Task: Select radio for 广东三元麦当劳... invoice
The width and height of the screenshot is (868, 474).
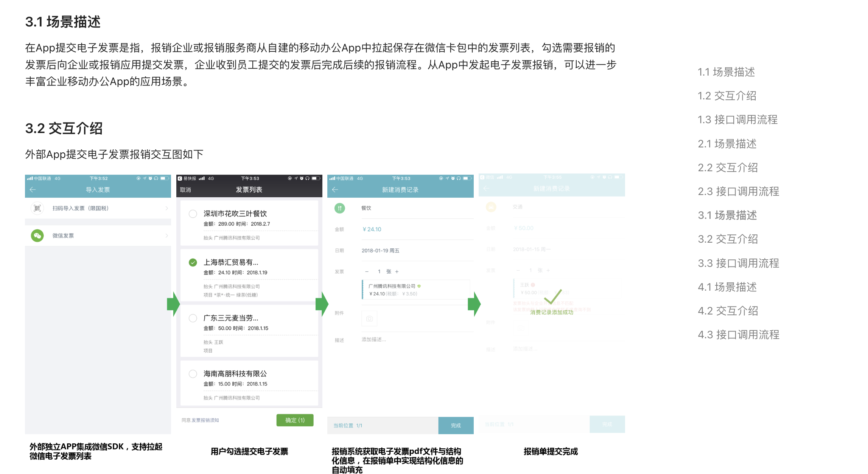Action: pos(193,318)
